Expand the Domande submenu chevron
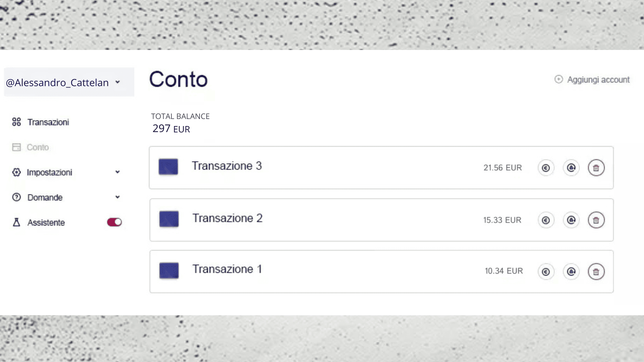Image resolution: width=644 pixels, height=362 pixels. point(117,197)
